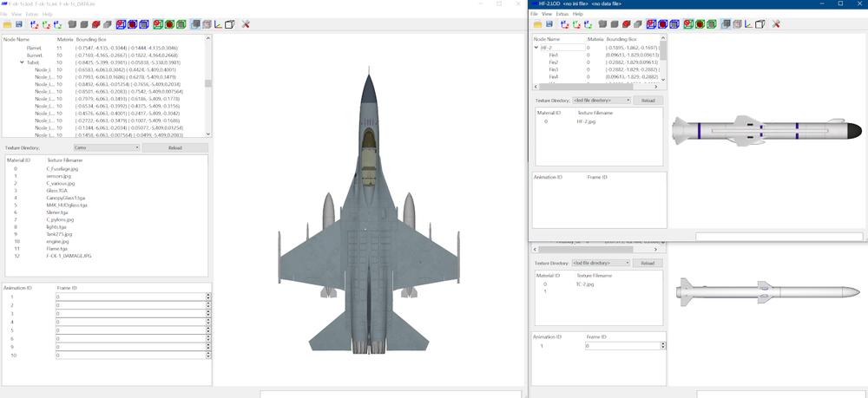Click the wrench settings icon in HF-2.LOD toolbar
This screenshot has width=868, height=398.
pyautogui.click(x=775, y=24)
